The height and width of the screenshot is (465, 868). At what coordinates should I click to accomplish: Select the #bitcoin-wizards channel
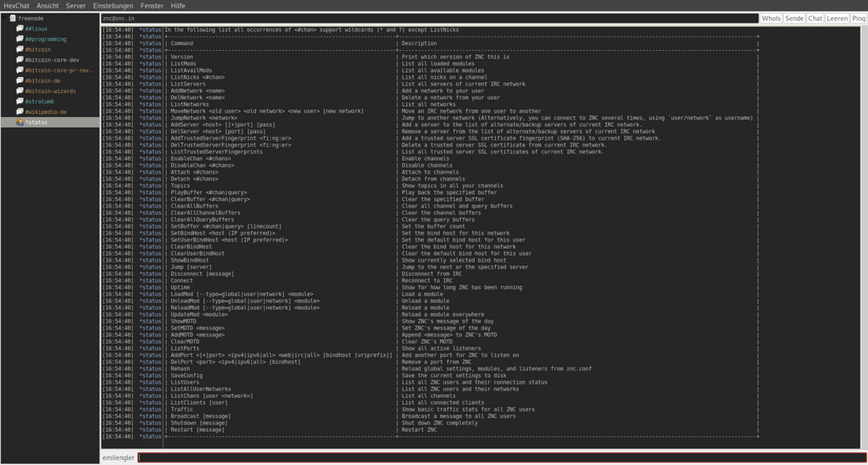(x=50, y=91)
